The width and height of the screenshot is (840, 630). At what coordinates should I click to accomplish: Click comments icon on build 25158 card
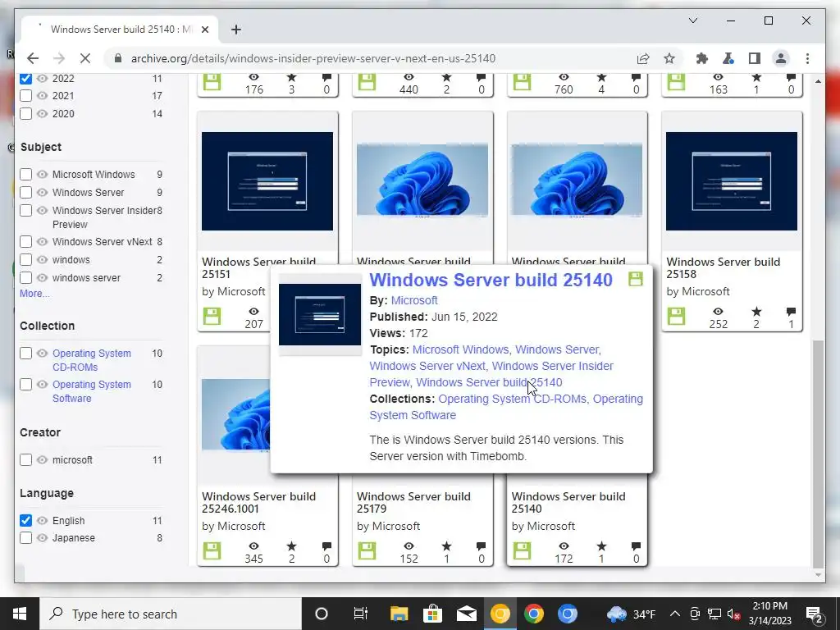tap(791, 311)
